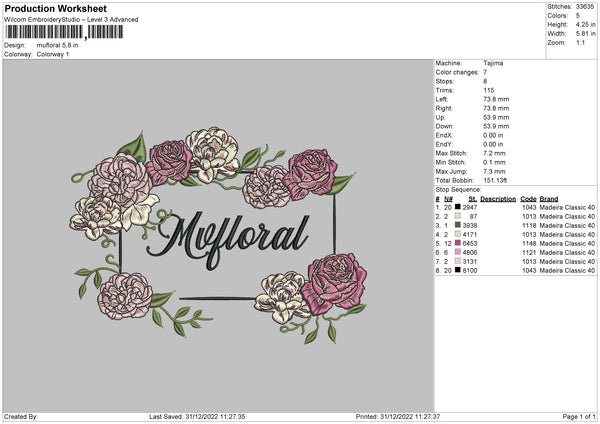Click stitch count 87 in stop sequence
This screenshot has height=424, width=600.
(473, 217)
